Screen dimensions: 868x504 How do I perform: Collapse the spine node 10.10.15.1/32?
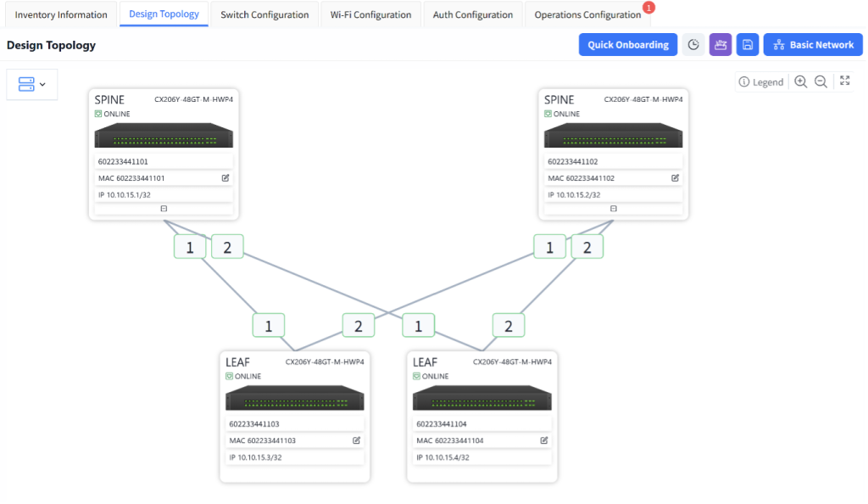click(x=164, y=209)
